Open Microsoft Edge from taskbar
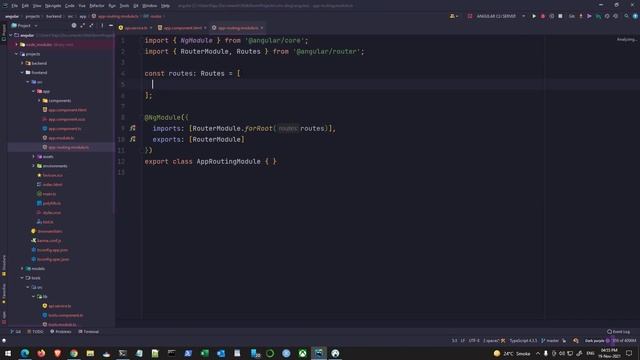640x360 pixels. pyautogui.click(x=24, y=353)
